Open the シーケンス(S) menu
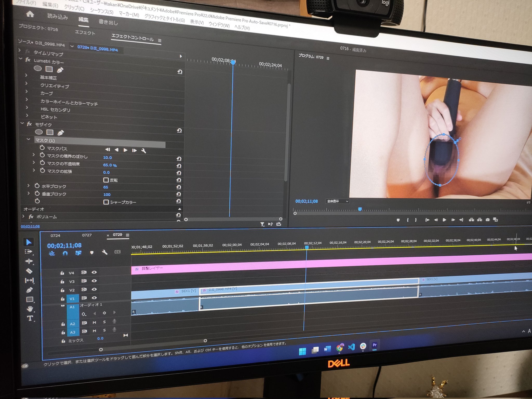The width and height of the screenshot is (532, 399). tap(102, 11)
